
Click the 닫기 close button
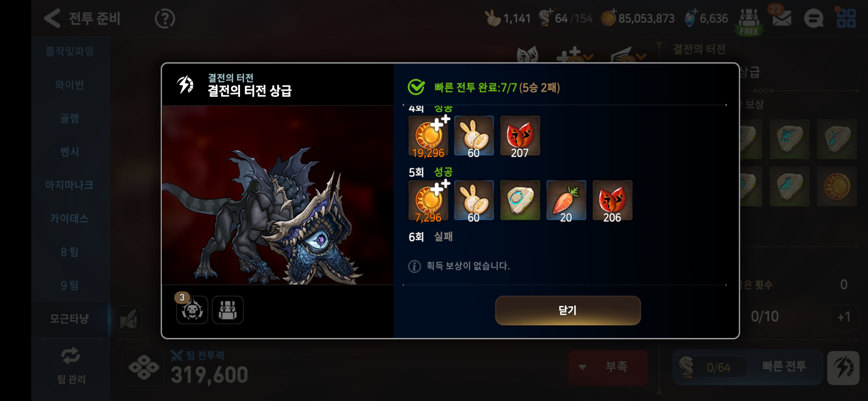(x=568, y=310)
